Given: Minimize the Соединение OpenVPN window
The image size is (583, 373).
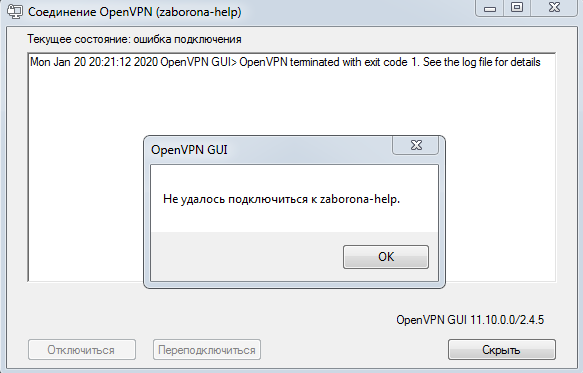Looking at the screenshot, I should click(x=490, y=7).
